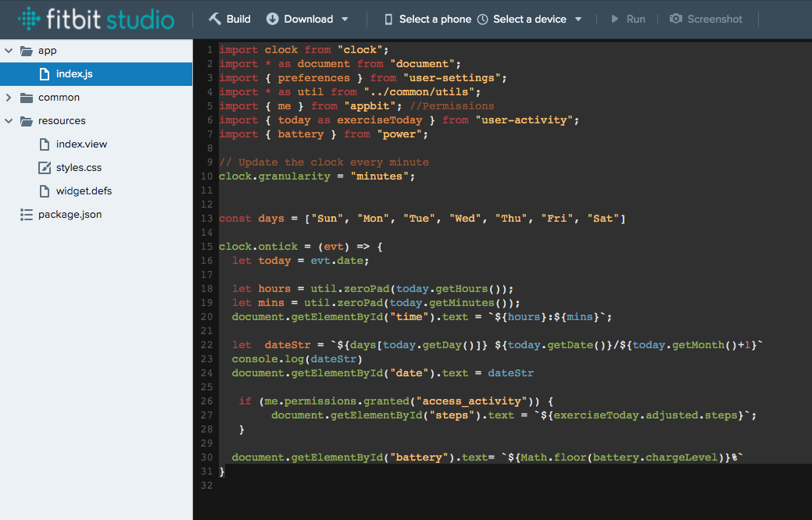Collapse the app folder chevron

[9, 51]
